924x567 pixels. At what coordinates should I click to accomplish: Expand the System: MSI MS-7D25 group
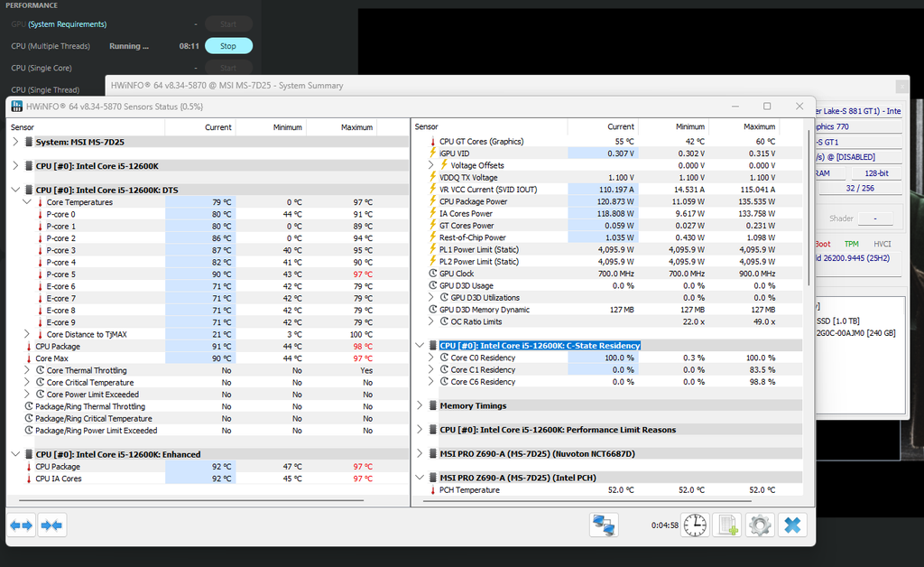pyautogui.click(x=15, y=142)
